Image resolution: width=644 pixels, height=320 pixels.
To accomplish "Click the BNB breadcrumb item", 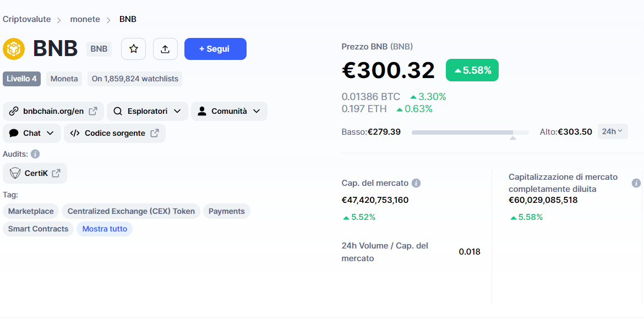I will click(128, 19).
